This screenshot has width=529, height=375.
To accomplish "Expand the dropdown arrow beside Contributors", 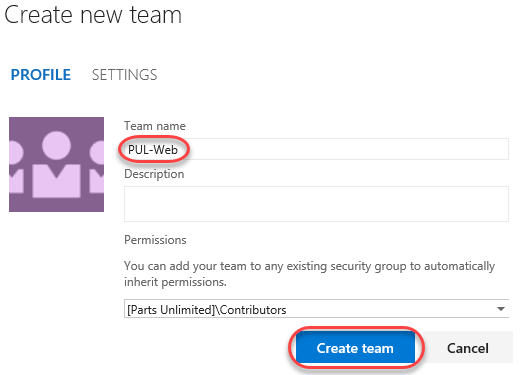I will pyautogui.click(x=501, y=309).
